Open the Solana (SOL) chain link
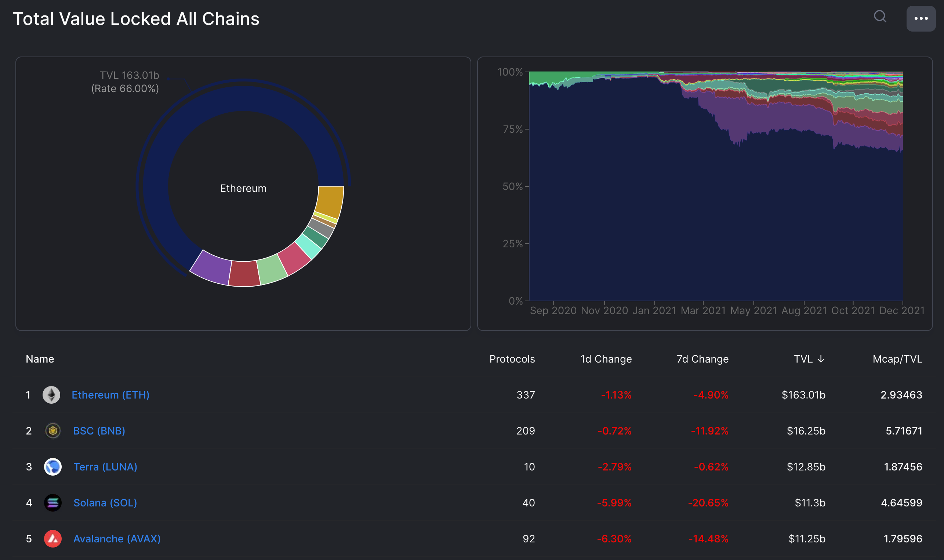Screen dimensions: 944x560 [x=105, y=503]
